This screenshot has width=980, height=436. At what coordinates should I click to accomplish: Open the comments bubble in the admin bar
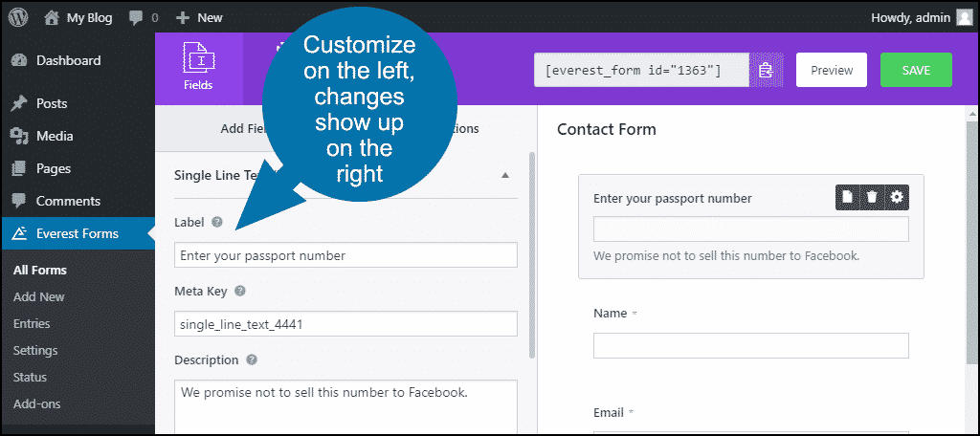coord(144,18)
